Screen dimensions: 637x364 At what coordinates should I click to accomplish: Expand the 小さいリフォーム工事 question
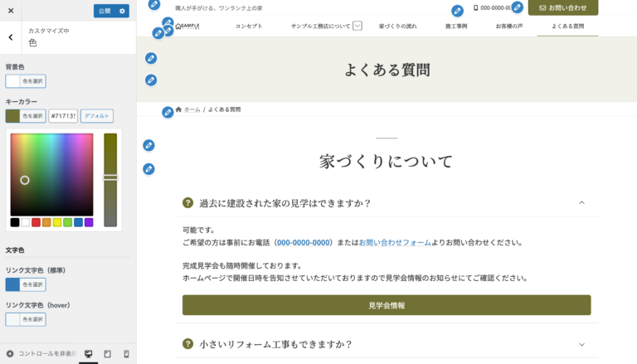pyautogui.click(x=581, y=344)
